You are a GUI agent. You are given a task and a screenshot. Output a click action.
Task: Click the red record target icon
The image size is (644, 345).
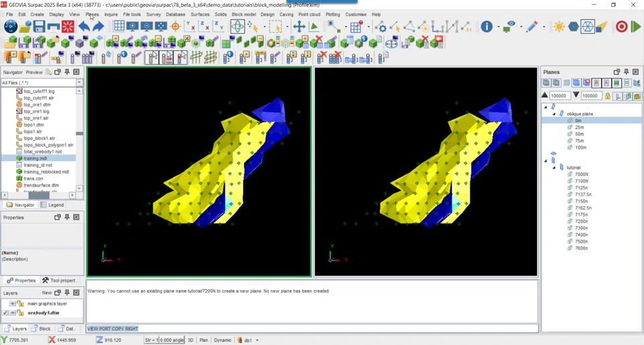(621, 27)
